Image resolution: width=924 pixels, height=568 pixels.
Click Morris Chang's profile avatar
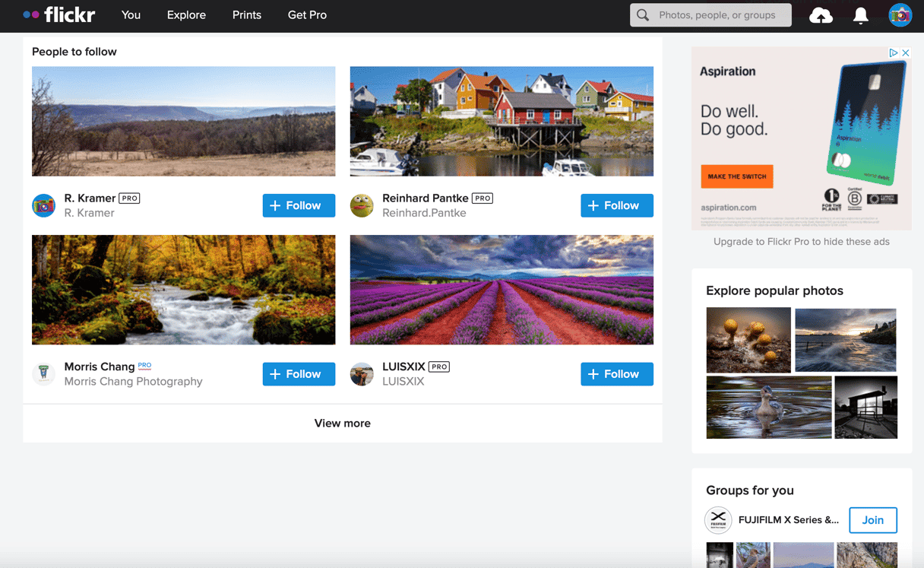[x=44, y=373]
